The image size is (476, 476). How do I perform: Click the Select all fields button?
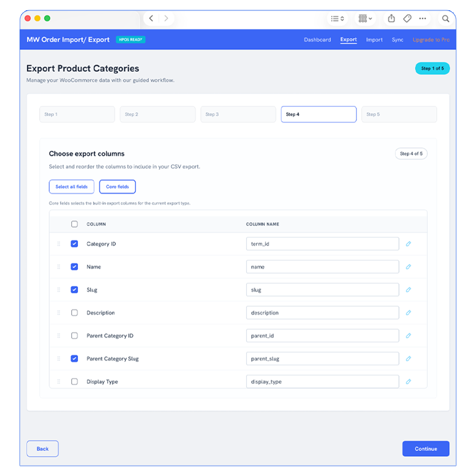point(71,187)
